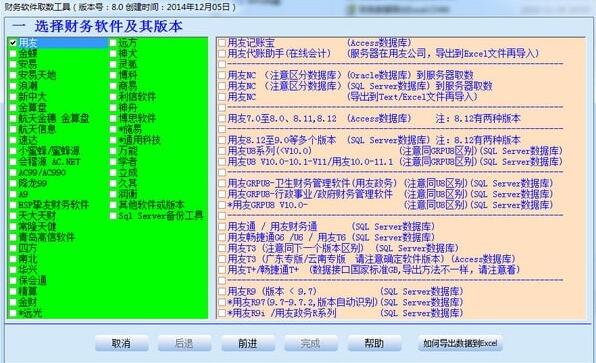Select the 新中大 checkbox
596x363 pixels.
[13, 97]
